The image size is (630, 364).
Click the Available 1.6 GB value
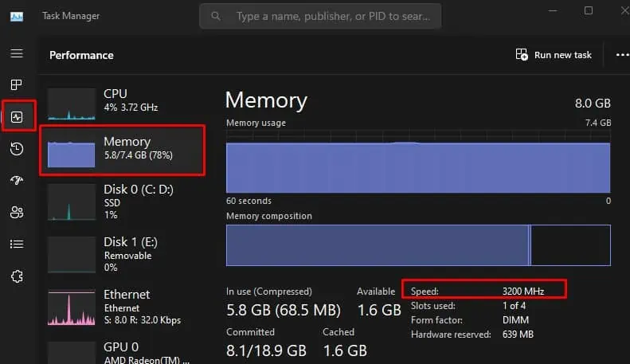379,310
